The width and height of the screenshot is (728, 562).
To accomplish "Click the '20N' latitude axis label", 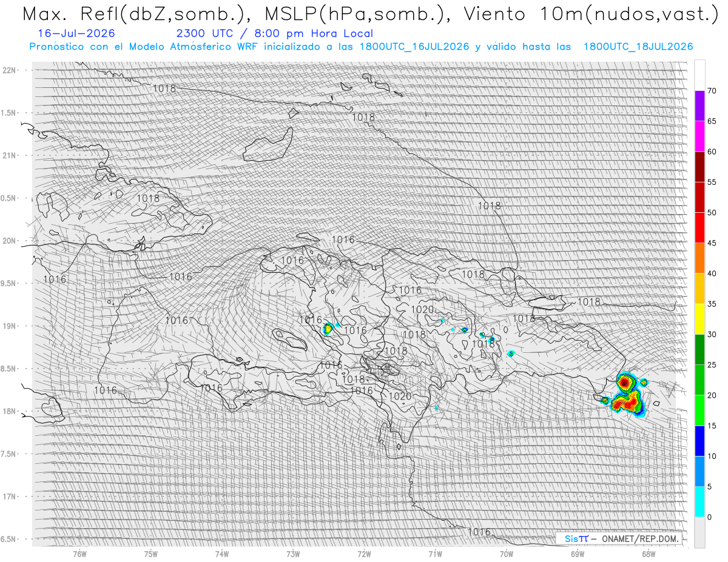I will (x=9, y=241).
